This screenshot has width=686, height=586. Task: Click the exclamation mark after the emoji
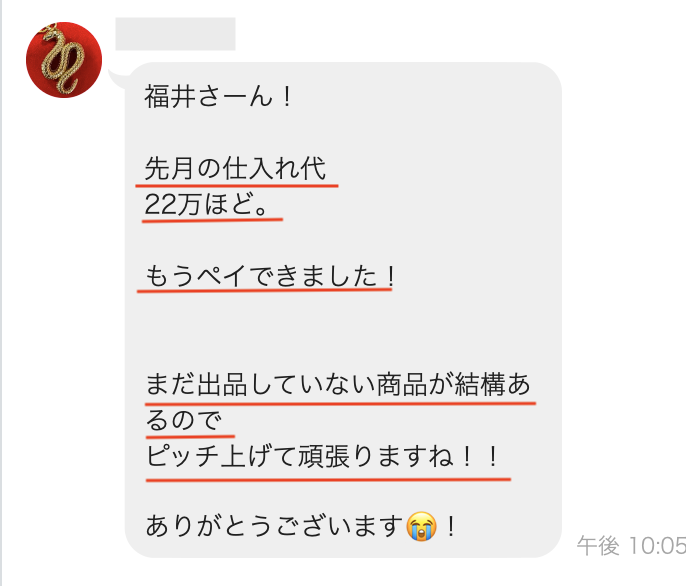(451, 526)
